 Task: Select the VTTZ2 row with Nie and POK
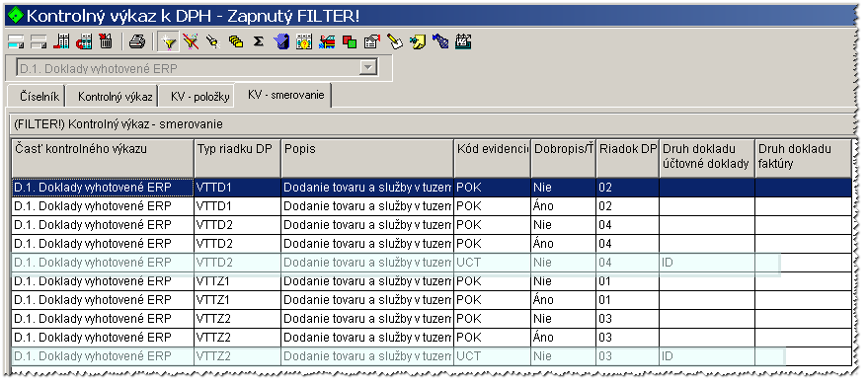[432, 319]
